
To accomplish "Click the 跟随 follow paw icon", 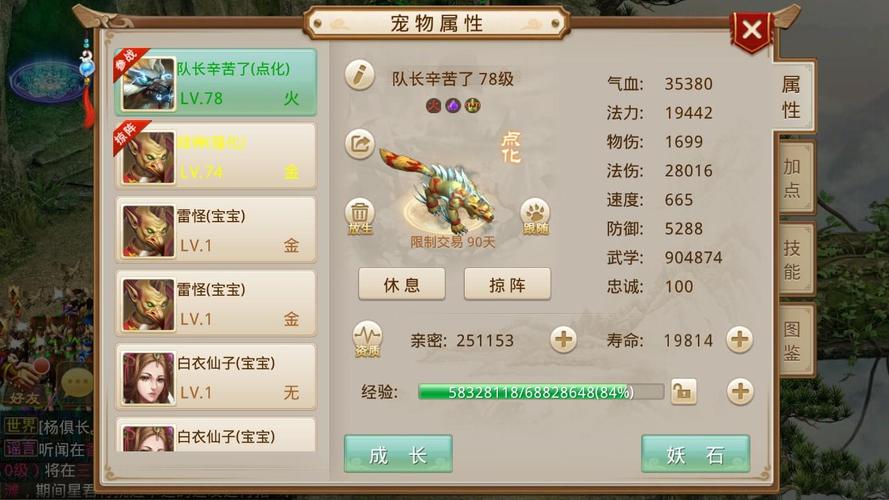I will [535, 216].
